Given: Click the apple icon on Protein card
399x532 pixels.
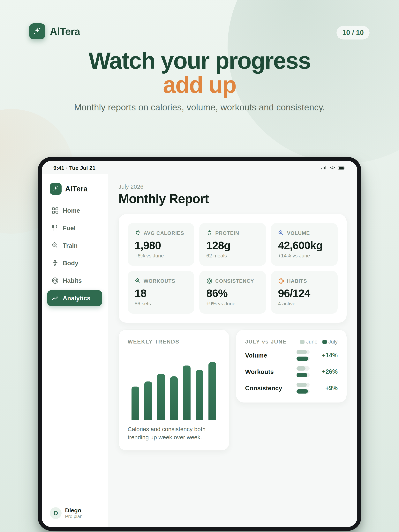Looking at the screenshot, I should [x=209, y=233].
